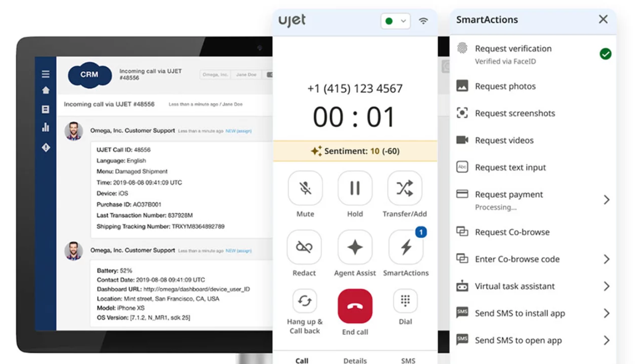Select Request verification action
Viewport: 637px width, 364px height.
(x=533, y=54)
